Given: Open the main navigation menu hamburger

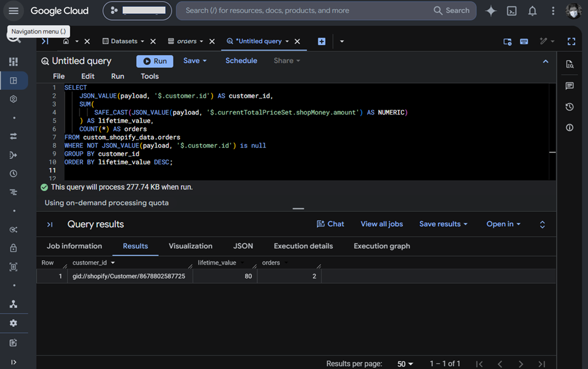Looking at the screenshot, I should 13,10.
